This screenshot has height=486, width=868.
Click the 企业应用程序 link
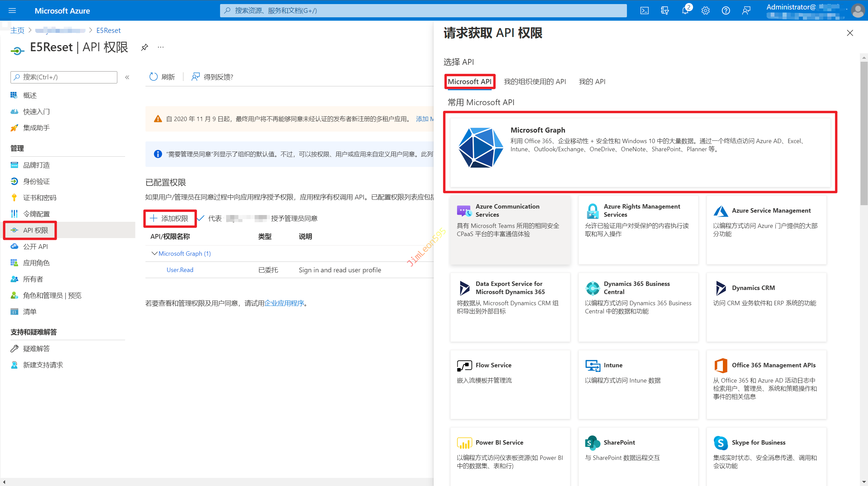[x=284, y=303]
